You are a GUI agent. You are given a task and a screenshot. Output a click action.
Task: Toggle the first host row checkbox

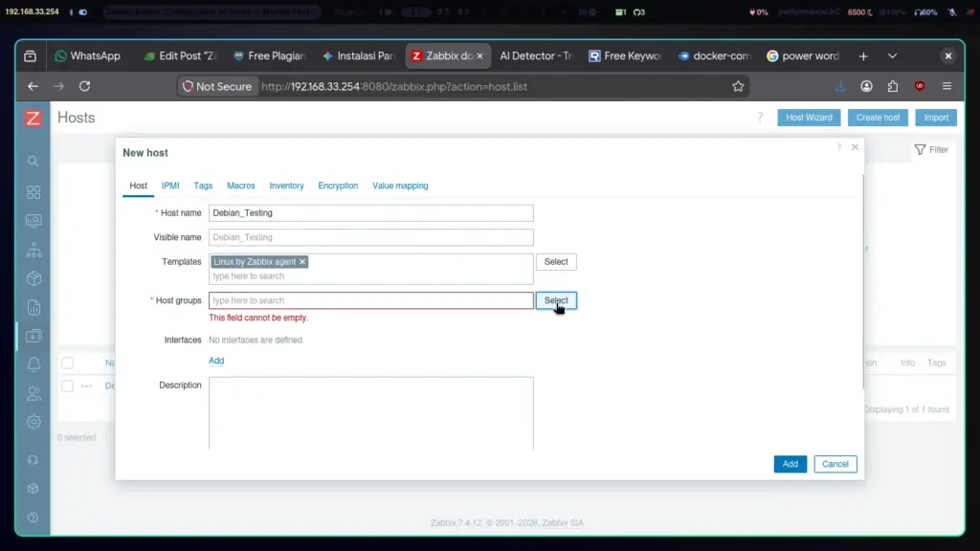pos(68,386)
